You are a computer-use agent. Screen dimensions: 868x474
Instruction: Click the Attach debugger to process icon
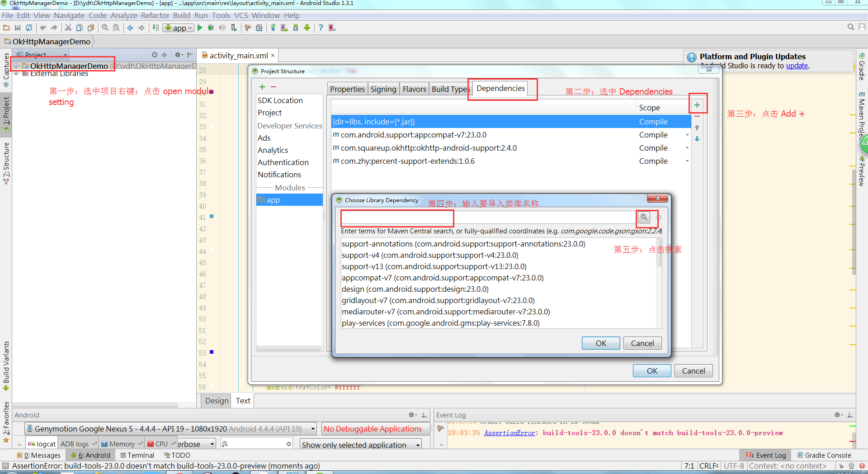[x=234, y=28]
